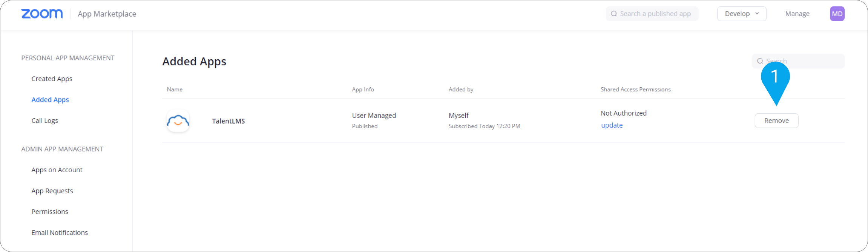Focus the Added Apps search box

pyautogui.click(x=798, y=61)
